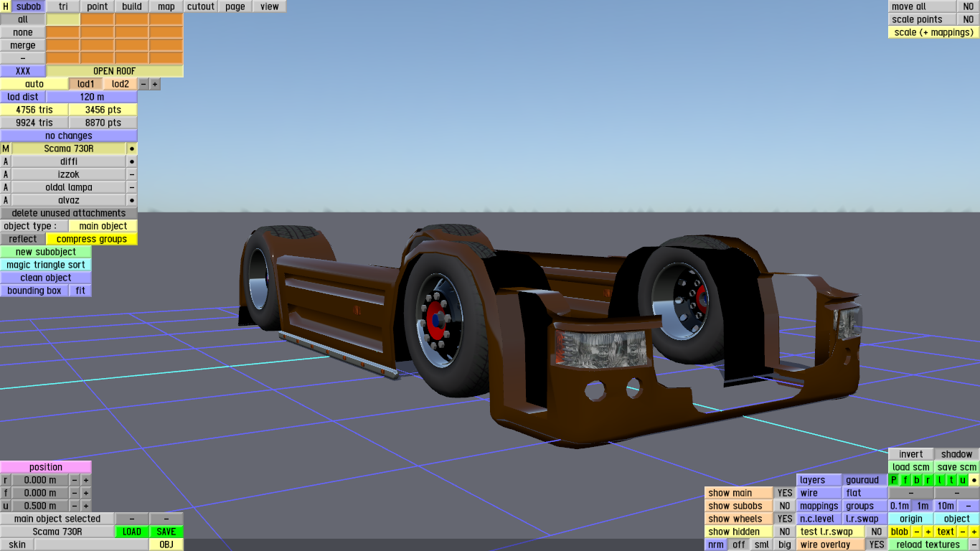Click the OBJ export button

pyautogui.click(x=166, y=545)
